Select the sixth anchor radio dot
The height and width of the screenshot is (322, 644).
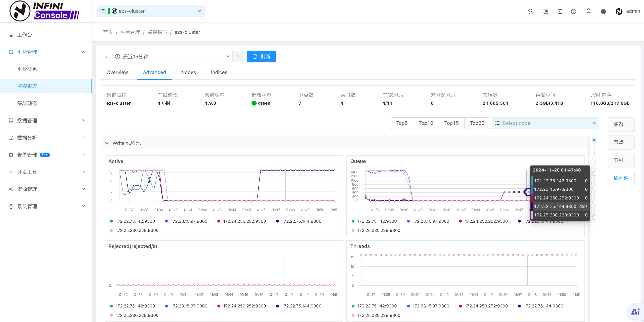click(594, 217)
